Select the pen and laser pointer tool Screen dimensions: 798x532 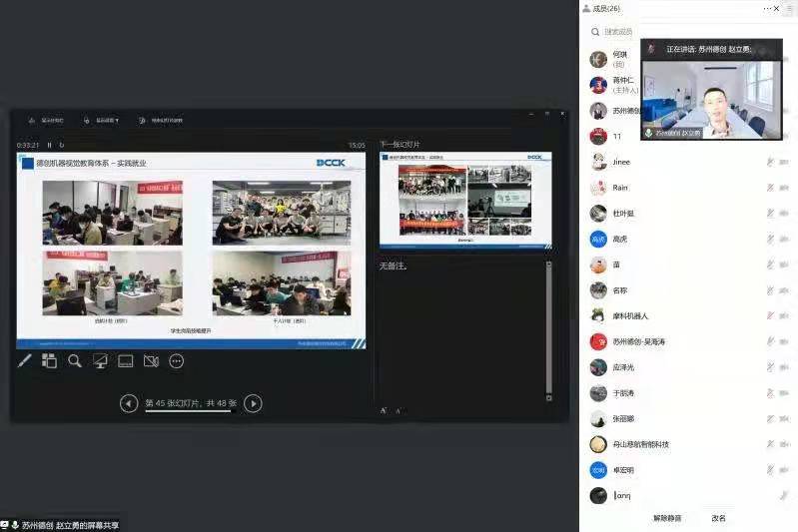click(x=25, y=360)
